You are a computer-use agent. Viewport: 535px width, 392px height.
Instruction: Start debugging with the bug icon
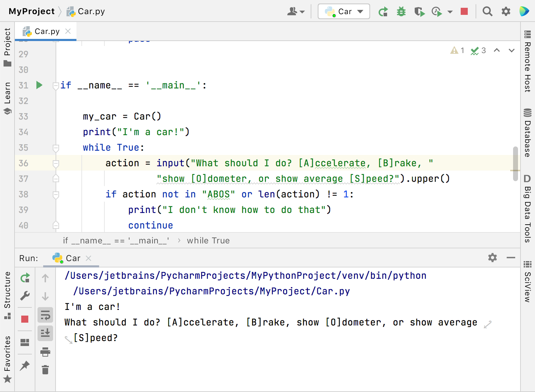(x=401, y=11)
